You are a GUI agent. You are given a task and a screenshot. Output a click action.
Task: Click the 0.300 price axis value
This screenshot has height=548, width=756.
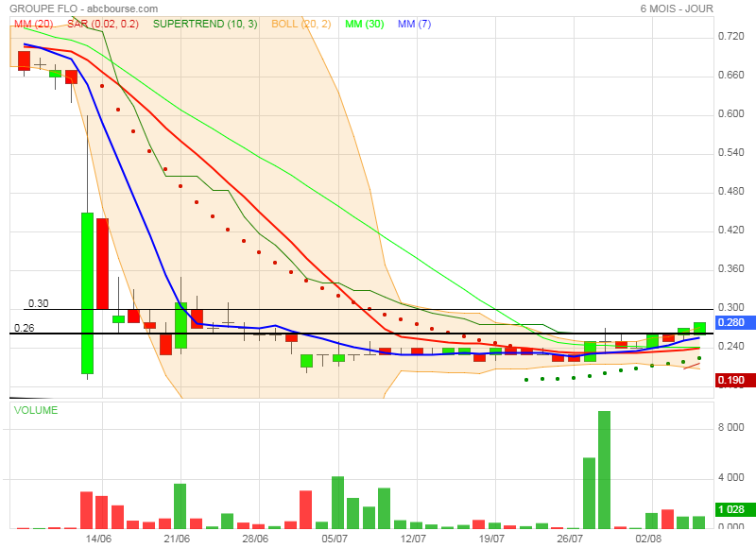(x=730, y=307)
